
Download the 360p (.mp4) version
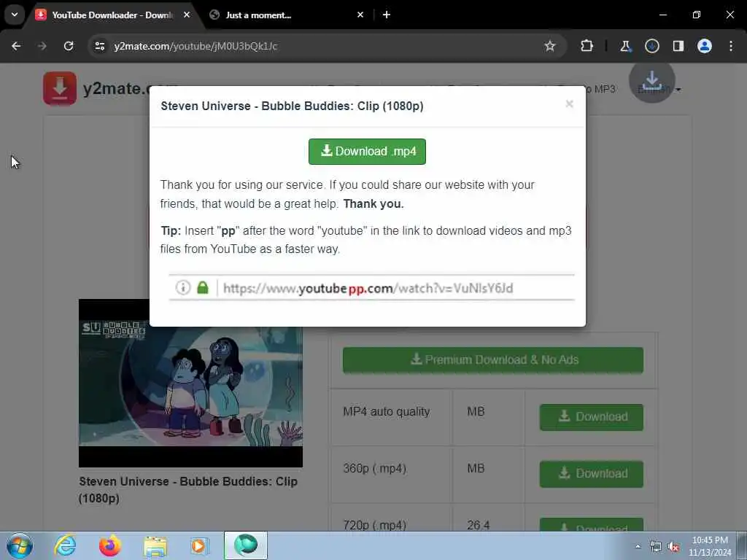coord(591,474)
